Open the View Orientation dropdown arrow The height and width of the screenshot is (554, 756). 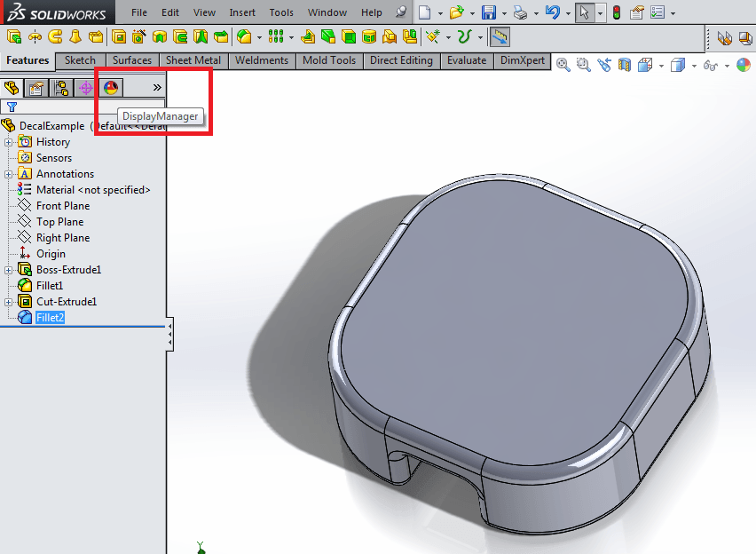click(661, 64)
